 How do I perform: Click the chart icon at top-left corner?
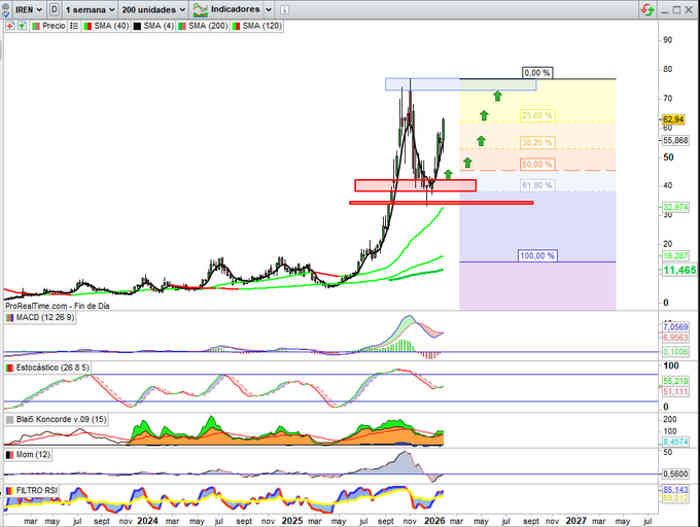[6, 9]
